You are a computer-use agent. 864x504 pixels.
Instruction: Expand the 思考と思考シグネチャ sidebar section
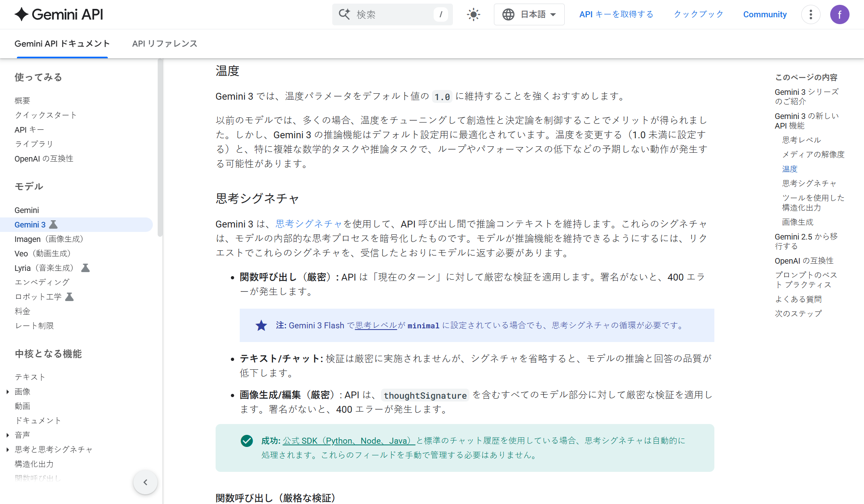(x=8, y=449)
